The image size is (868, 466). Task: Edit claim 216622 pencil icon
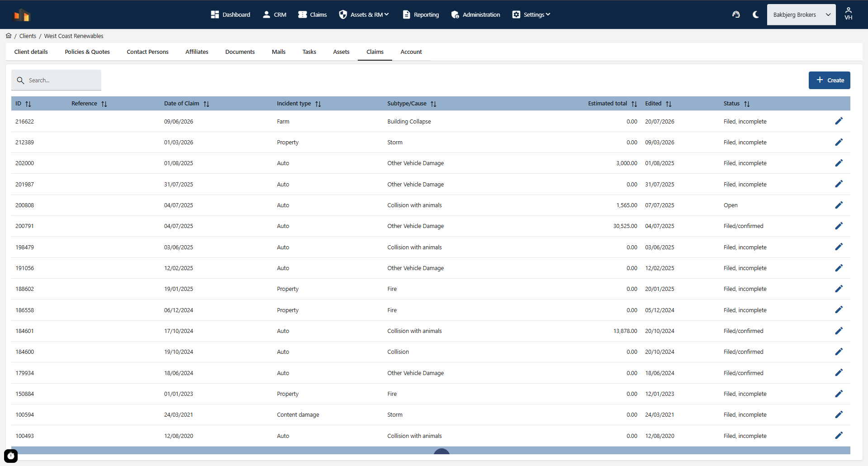839,121
